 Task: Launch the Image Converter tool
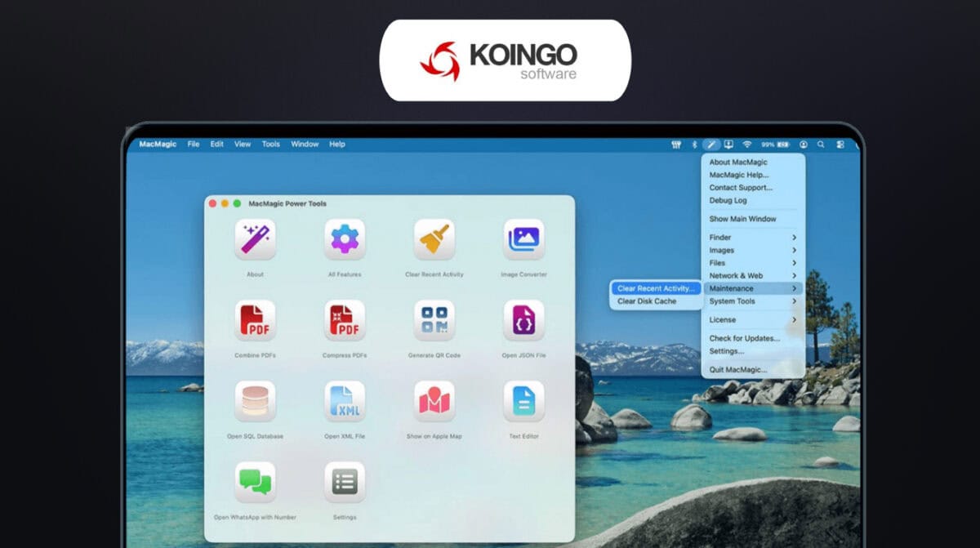[x=523, y=241]
